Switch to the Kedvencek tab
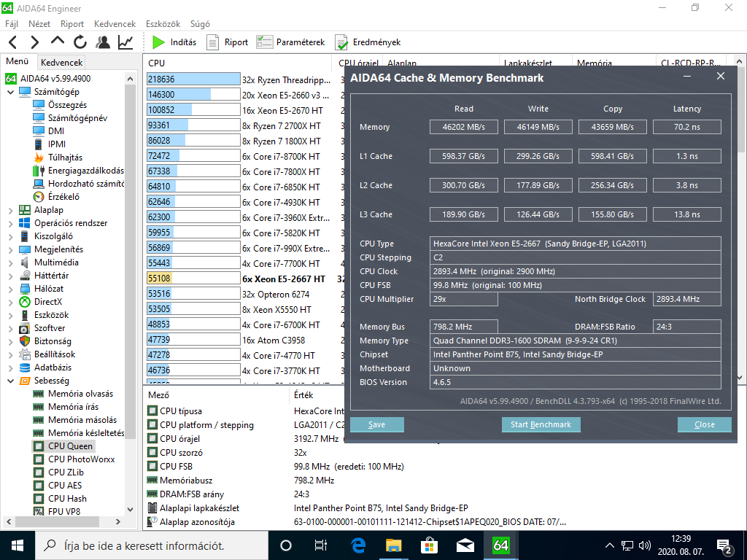Image resolution: width=747 pixels, height=560 pixels. coord(61,63)
